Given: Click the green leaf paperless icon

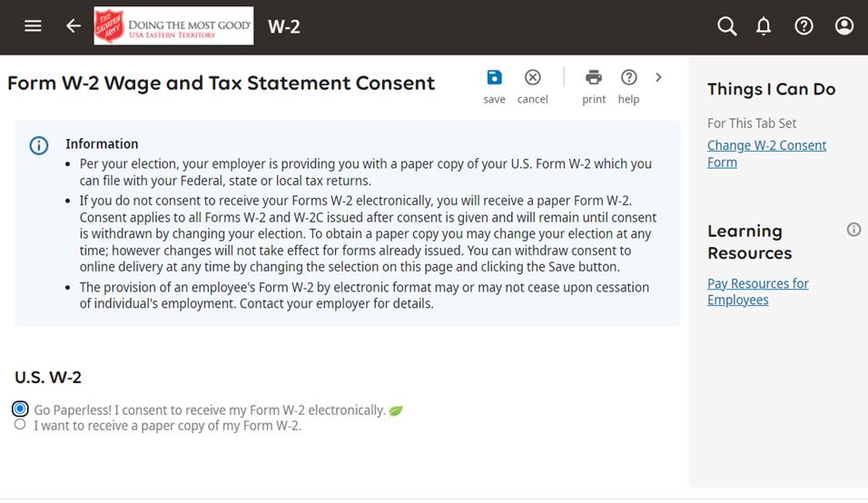Looking at the screenshot, I should click(396, 410).
